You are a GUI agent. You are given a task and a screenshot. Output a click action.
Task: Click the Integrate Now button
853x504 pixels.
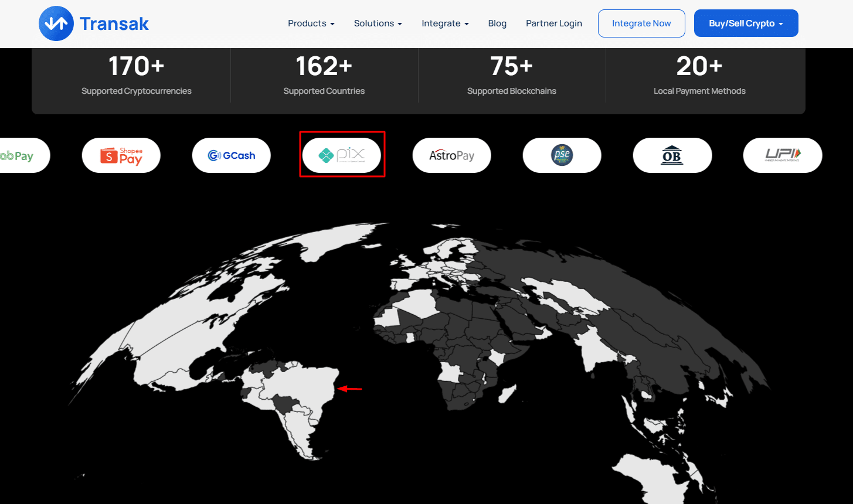coord(641,23)
